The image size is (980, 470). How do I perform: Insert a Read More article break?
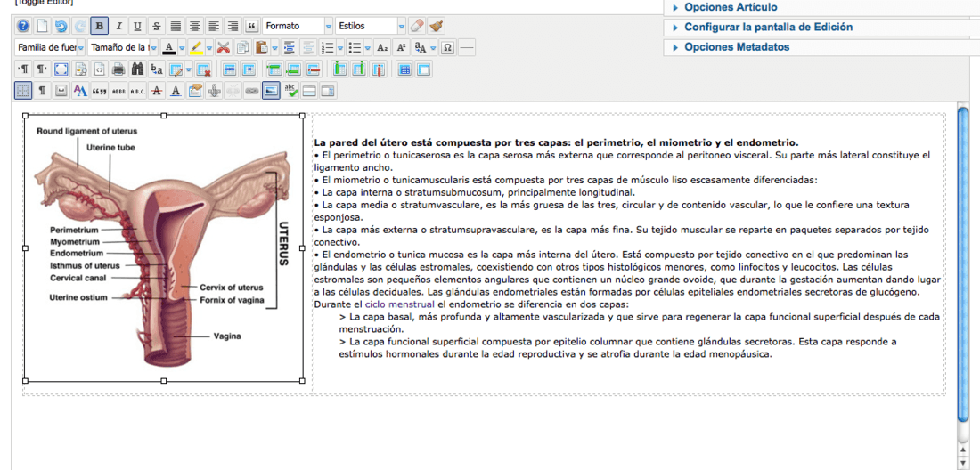pyautogui.click(x=309, y=91)
